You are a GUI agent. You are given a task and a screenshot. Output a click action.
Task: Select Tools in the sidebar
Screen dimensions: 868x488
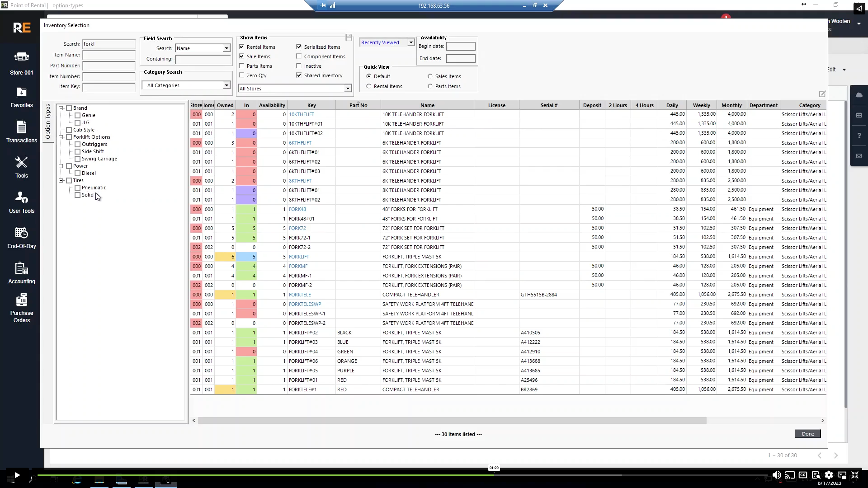tap(21, 167)
